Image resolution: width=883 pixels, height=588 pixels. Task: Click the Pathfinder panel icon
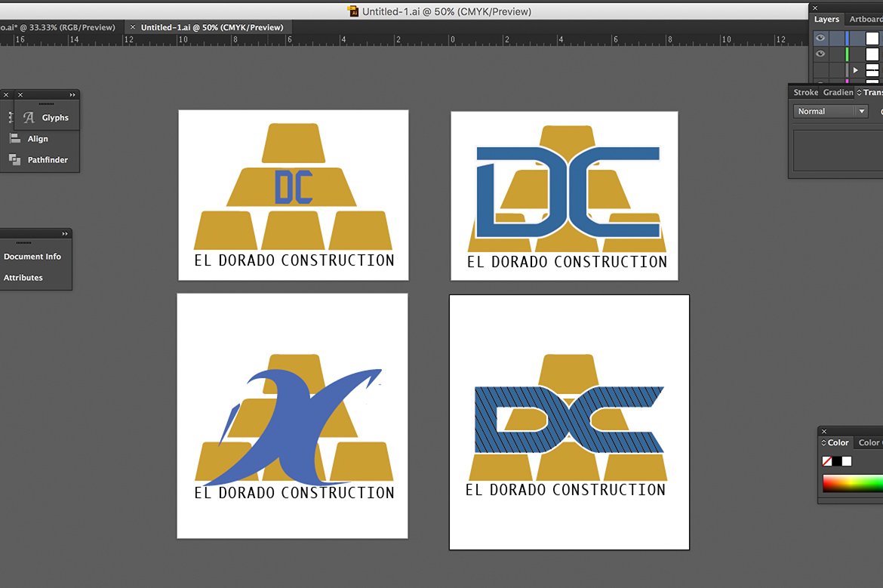coord(14,160)
